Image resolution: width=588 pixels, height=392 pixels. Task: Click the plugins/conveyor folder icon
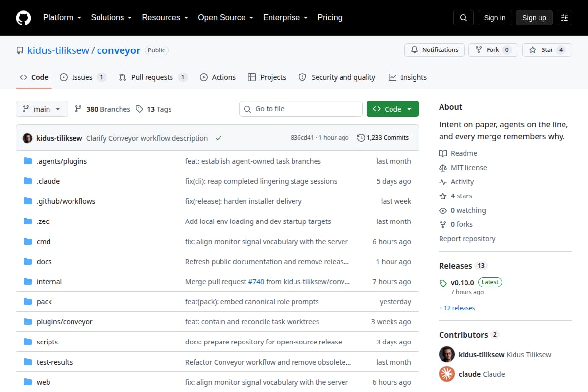(x=28, y=322)
